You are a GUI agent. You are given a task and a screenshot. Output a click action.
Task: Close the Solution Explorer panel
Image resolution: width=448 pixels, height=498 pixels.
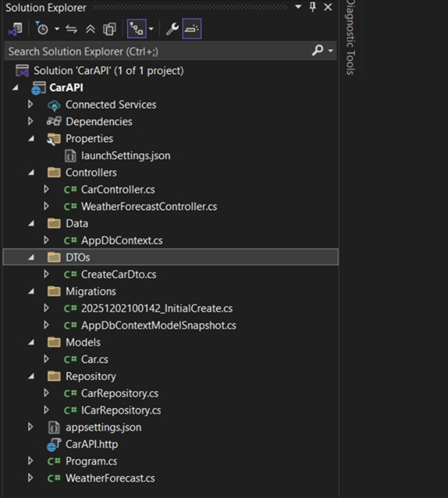click(328, 7)
